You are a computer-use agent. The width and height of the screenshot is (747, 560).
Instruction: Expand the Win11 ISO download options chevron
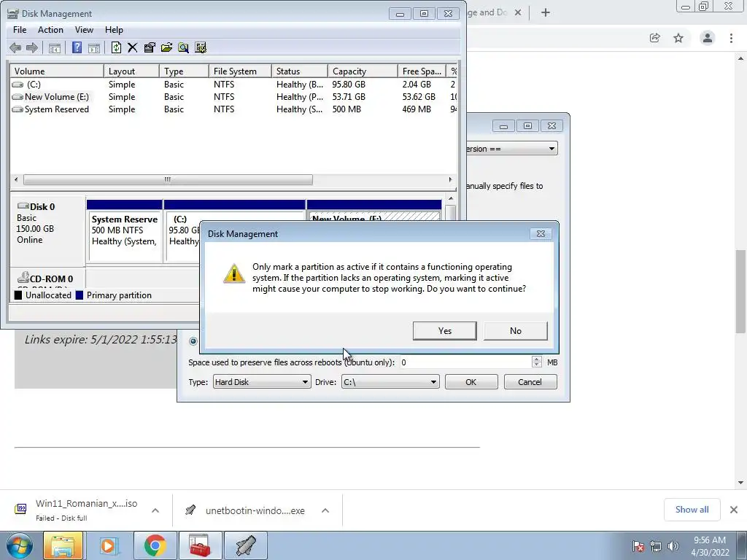click(x=155, y=510)
